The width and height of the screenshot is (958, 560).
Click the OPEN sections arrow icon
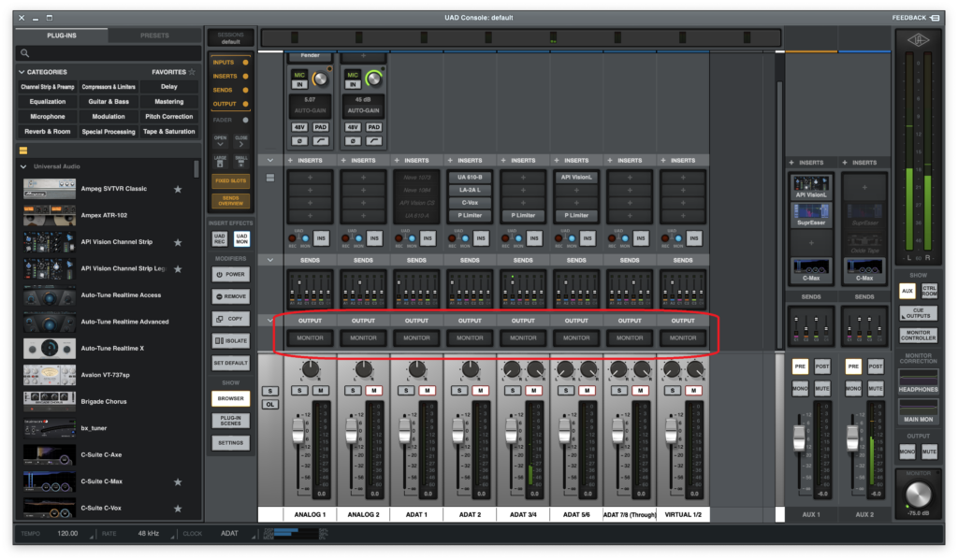point(220,141)
